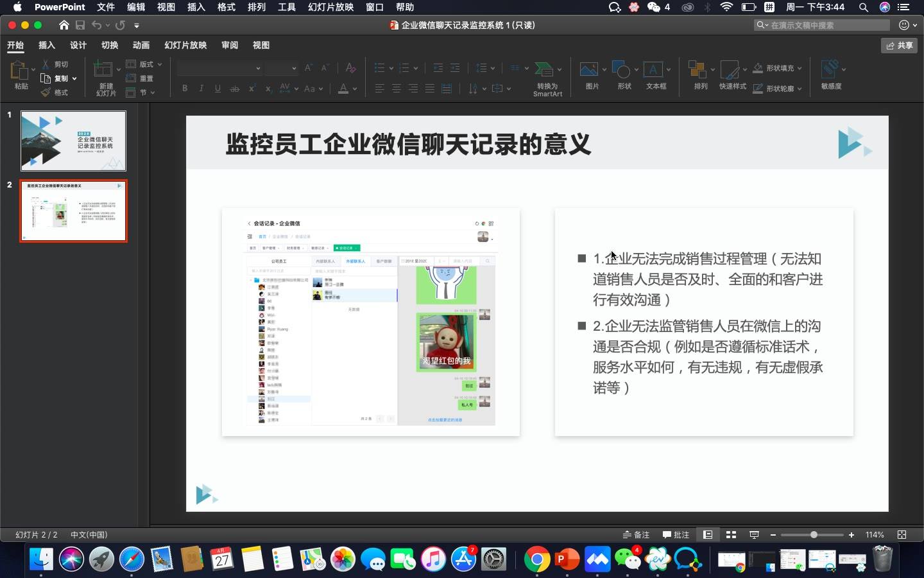The width and height of the screenshot is (924, 578).
Task: Open the 审阅 ribbon tab
Action: click(x=230, y=45)
